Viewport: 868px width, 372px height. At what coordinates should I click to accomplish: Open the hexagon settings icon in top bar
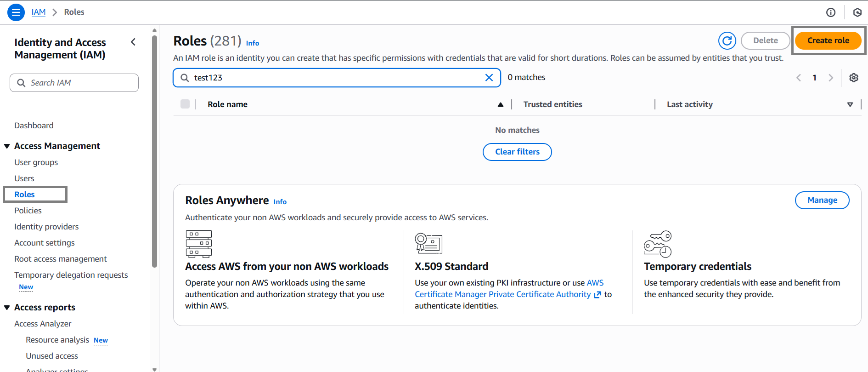(x=857, y=12)
